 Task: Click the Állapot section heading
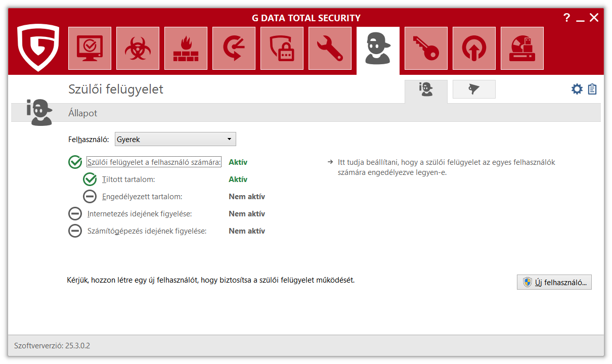pyautogui.click(x=83, y=113)
